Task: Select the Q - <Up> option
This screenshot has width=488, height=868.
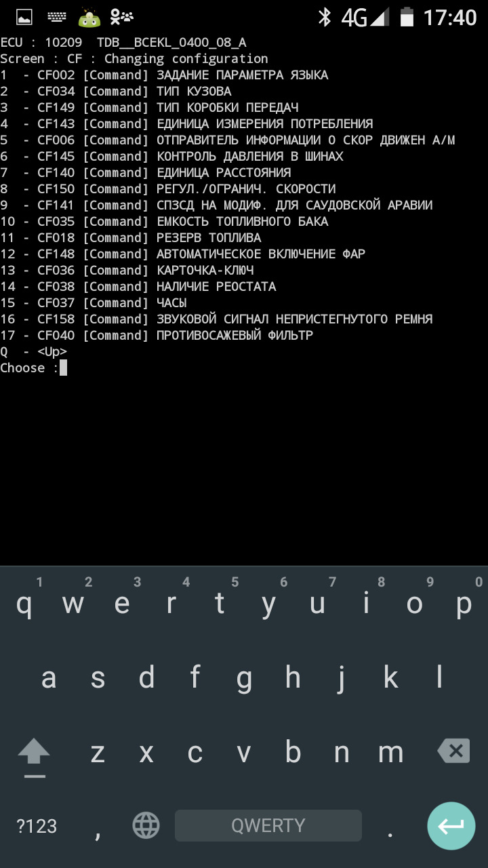Action: pos(33,352)
